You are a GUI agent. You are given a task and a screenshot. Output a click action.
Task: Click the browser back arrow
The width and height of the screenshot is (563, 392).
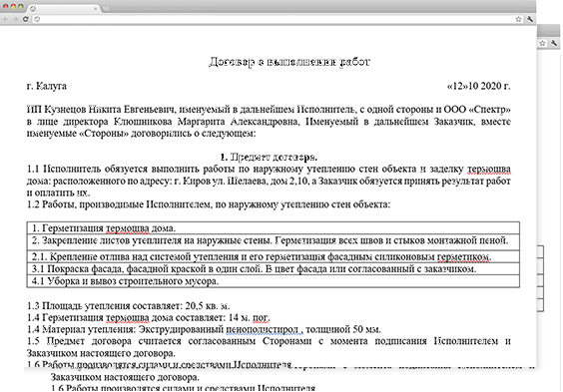click(x=6, y=19)
